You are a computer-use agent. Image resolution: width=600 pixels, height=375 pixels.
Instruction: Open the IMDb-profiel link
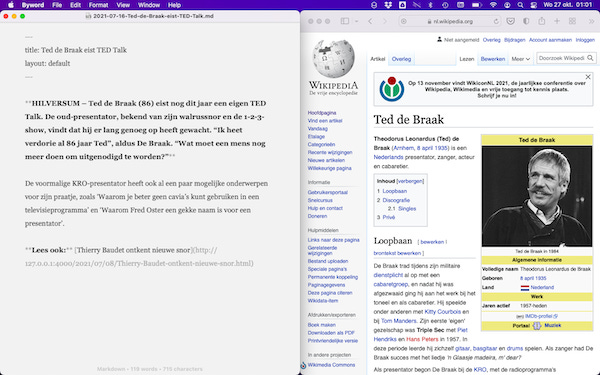tap(541, 316)
